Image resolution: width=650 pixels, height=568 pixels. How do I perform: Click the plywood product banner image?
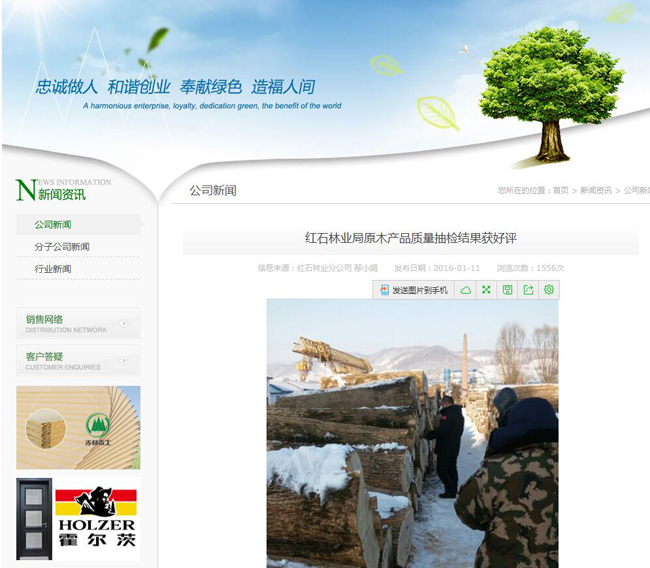[78, 427]
